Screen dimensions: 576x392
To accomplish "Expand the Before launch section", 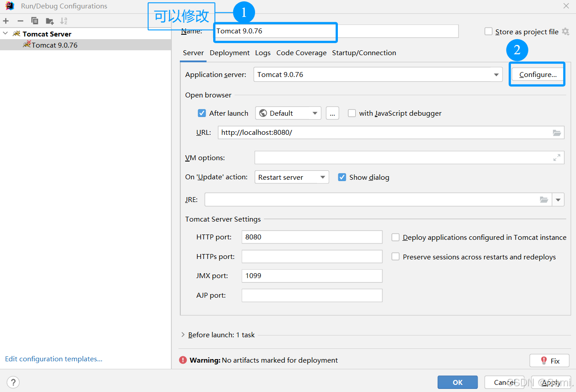I will [x=183, y=335].
